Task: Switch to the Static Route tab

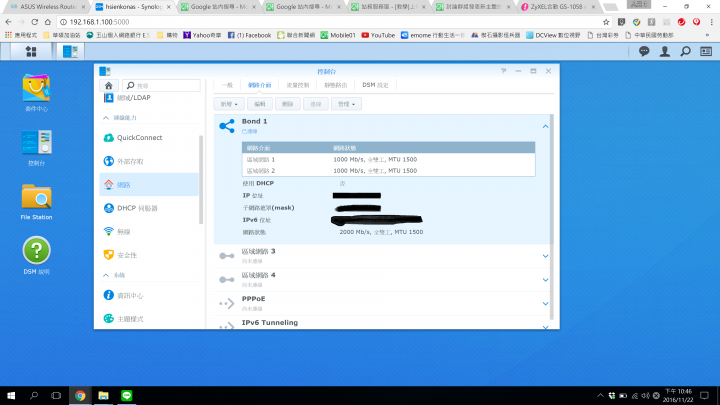Action: point(336,85)
